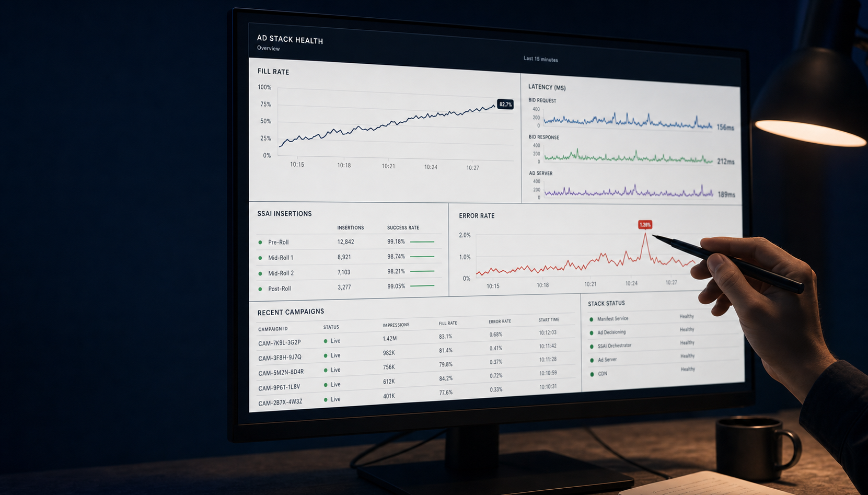This screenshot has width=868, height=495.
Task: Click the 98.74% success rate value
Action: (396, 256)
